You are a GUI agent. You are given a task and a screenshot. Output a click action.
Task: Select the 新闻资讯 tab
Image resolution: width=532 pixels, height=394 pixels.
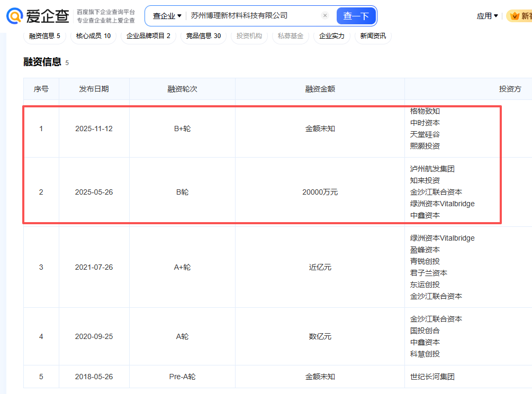[373, 36]
